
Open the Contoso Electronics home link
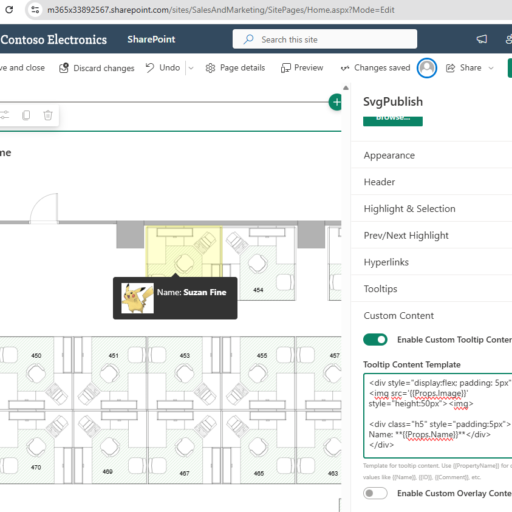[x=54, y=39]
